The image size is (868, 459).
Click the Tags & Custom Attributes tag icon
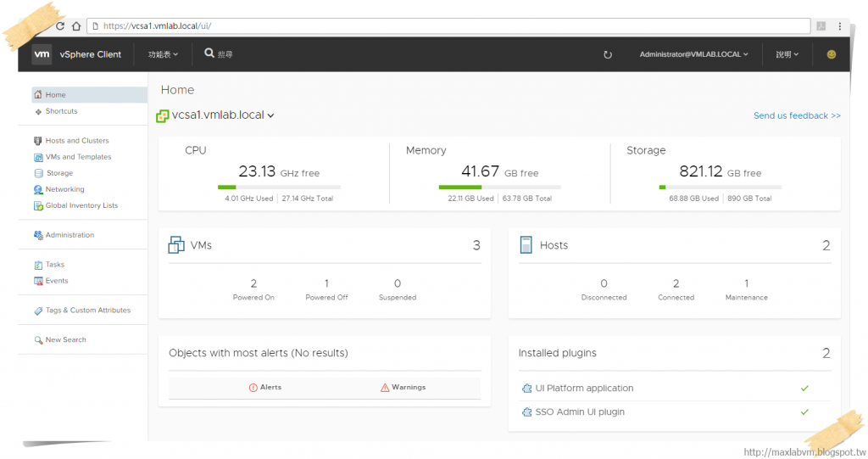[x=38, y=311]
